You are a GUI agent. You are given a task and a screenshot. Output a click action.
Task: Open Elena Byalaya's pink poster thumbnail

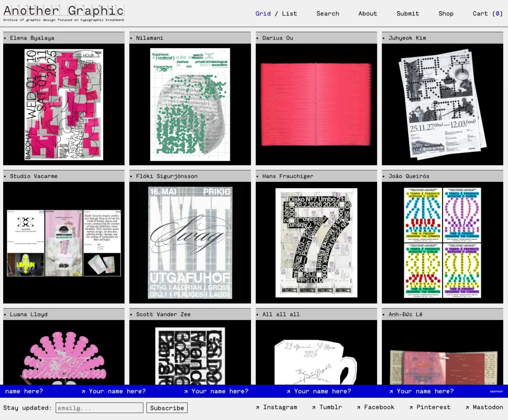64,104
